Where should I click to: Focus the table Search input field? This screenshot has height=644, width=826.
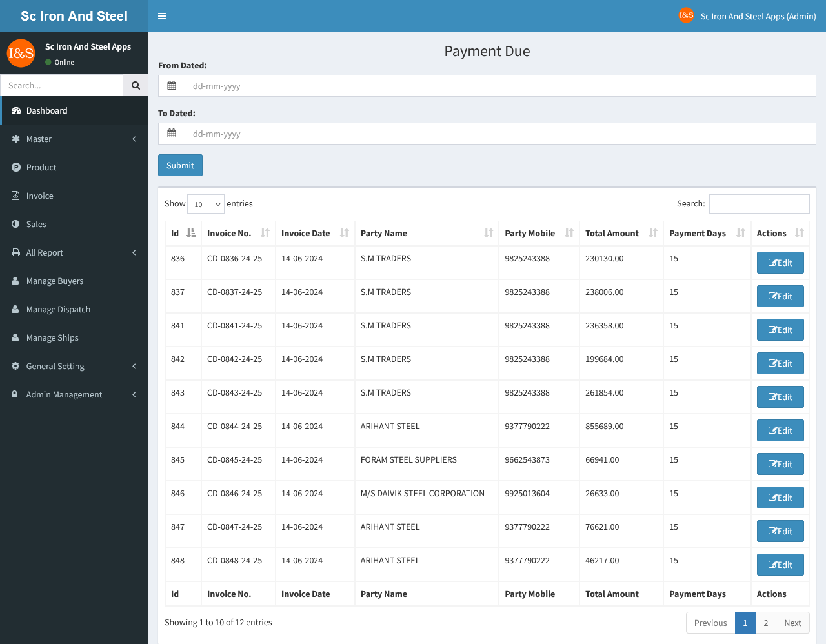tap(759, 204)
